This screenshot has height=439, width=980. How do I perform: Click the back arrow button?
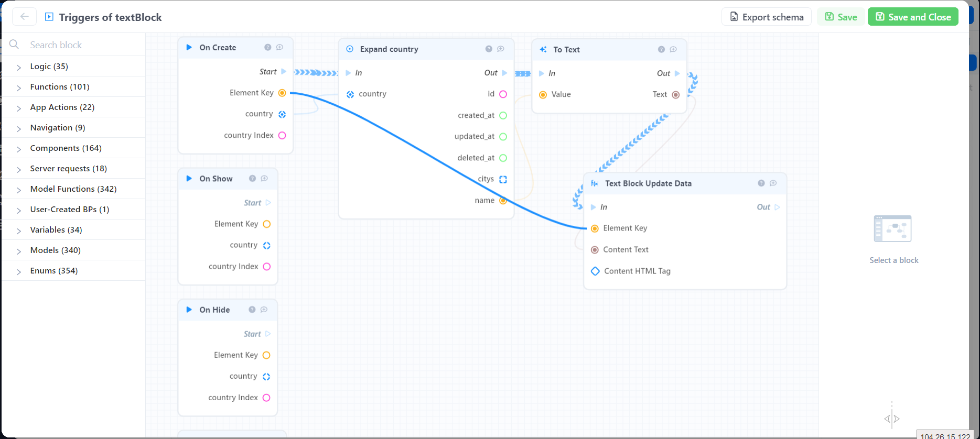tap(24, 17)
